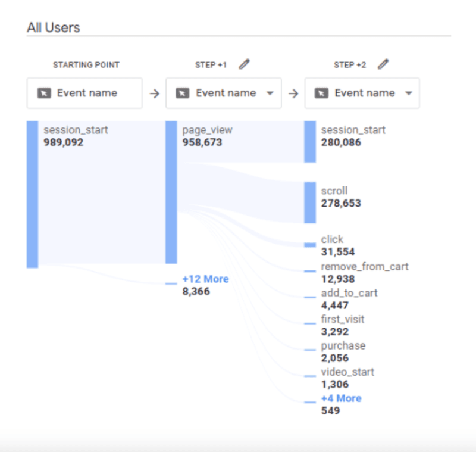Click the edit pencil icon next to Step +2
This screenshot has width=476, height=452.
tap(384, 64)
